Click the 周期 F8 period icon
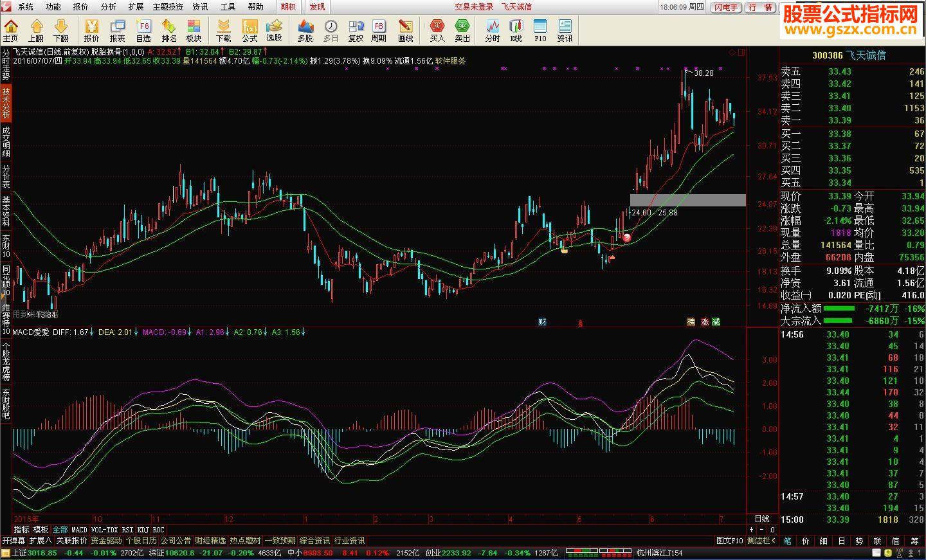This screenshot has height=560, width=926. coord(379,30)
